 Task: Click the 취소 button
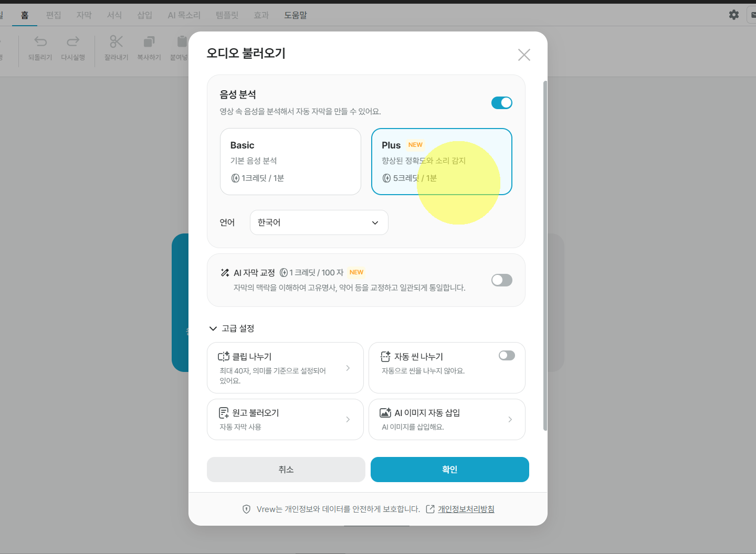(x=286, y=470)
